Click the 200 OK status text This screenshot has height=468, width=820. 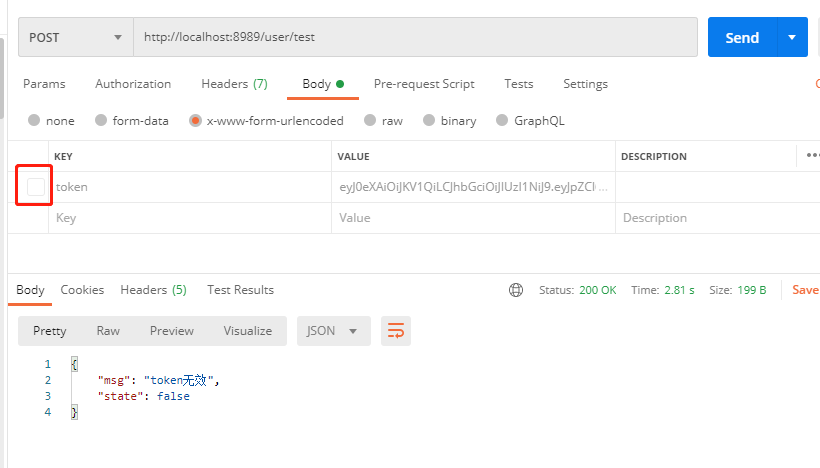598,290
